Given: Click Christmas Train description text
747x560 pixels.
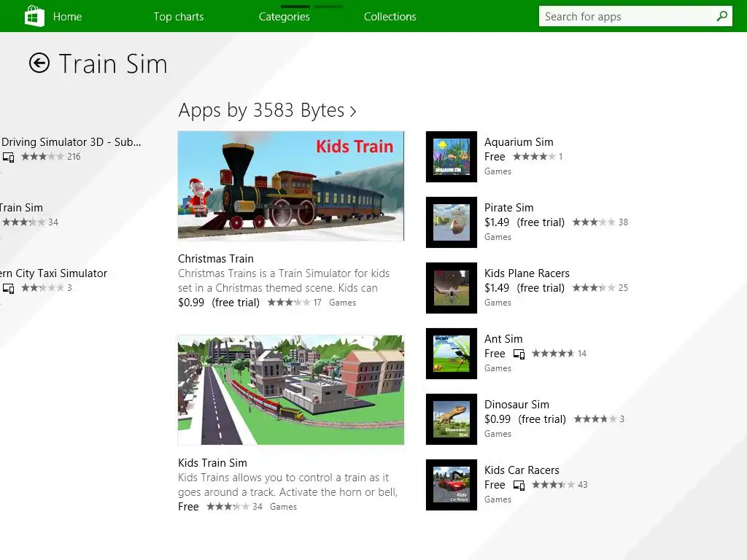Looking at the screenshot, I should [x=284, y=281].
